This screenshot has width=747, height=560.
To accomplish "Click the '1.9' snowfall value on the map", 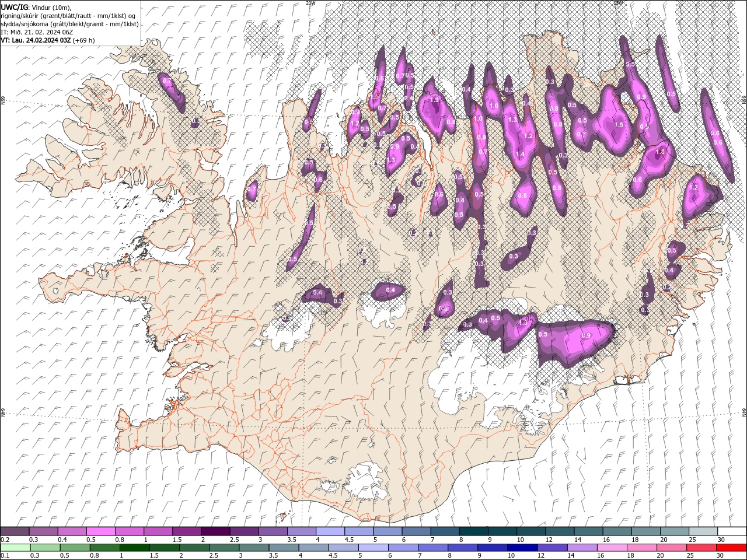I will [434, 100].
